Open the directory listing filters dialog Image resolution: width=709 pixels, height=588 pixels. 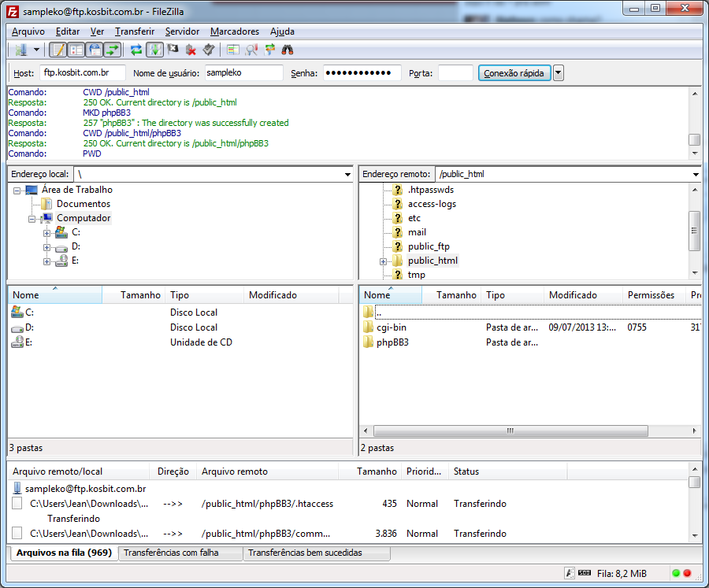coord(233,50)
